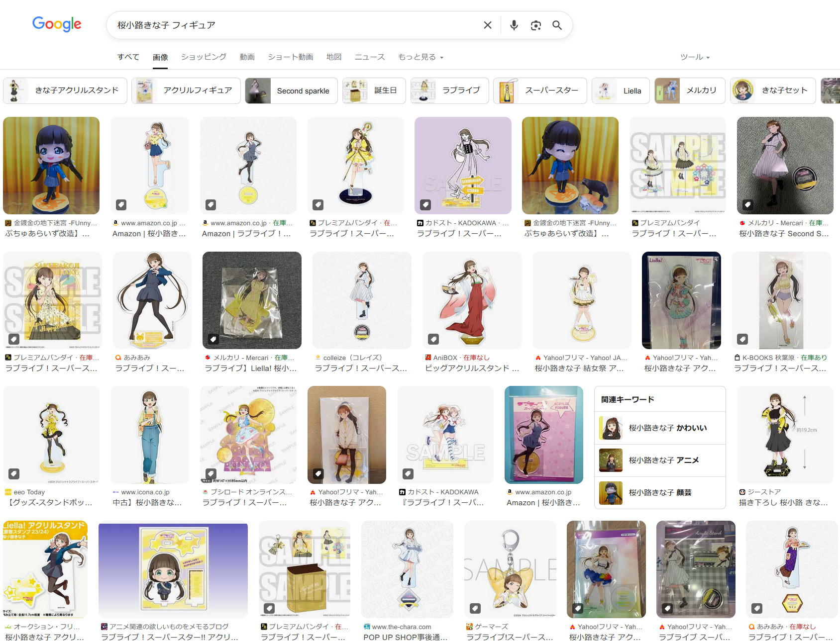Switch to the すべて tab

point(128,57)
